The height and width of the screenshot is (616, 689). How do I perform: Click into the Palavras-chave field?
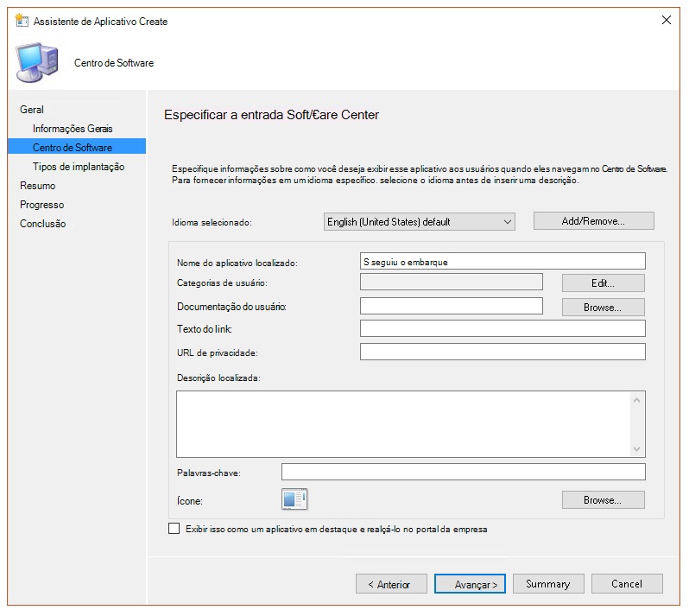point(463,472)
